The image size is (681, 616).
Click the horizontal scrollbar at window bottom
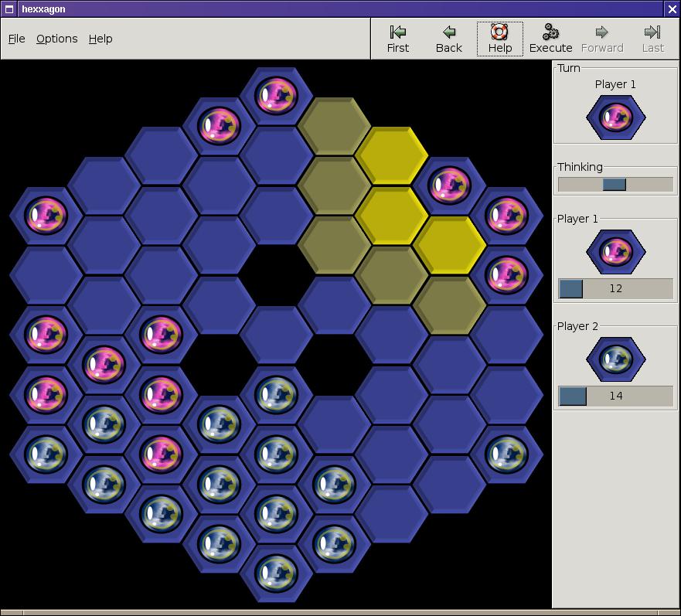point(340,613)
